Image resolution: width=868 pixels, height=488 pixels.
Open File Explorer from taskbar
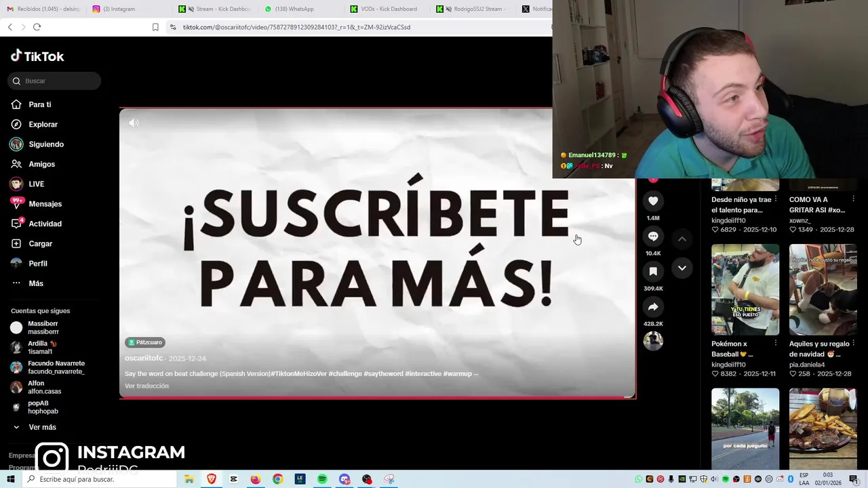[x=189, y=479]
